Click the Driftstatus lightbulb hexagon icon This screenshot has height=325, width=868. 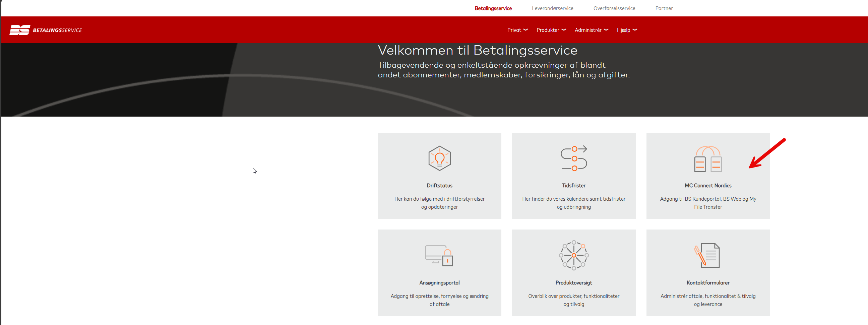click(439, 158)
